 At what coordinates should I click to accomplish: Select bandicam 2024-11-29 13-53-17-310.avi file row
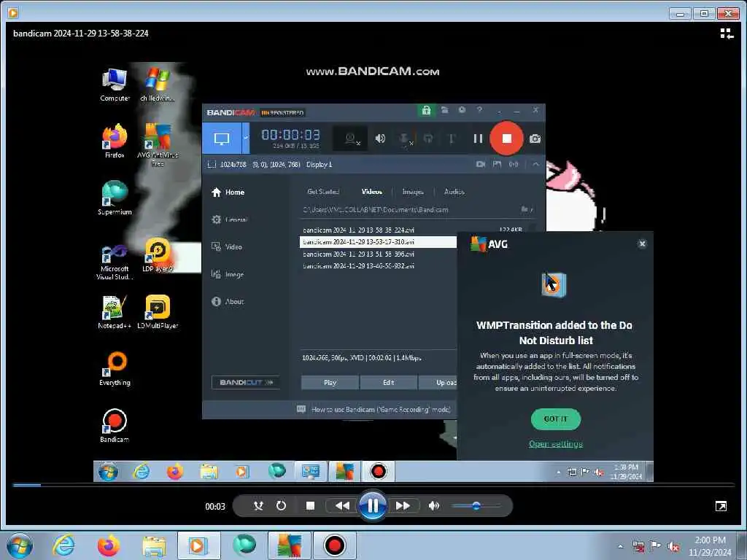379,242
